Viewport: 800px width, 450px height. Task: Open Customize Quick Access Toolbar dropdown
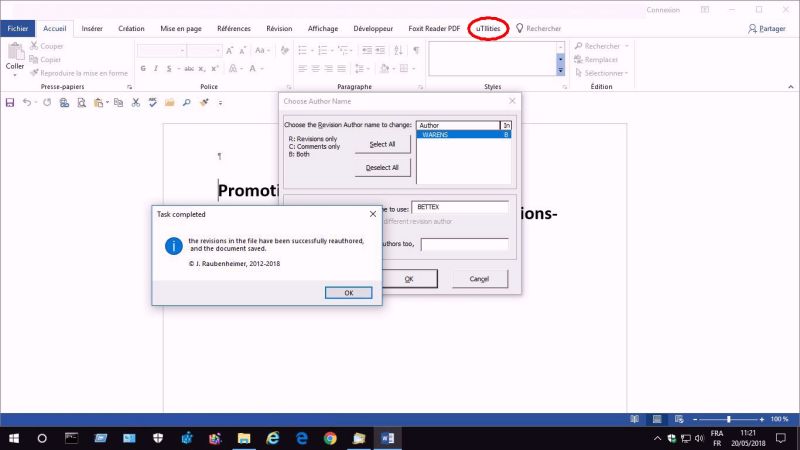point(220,103)
